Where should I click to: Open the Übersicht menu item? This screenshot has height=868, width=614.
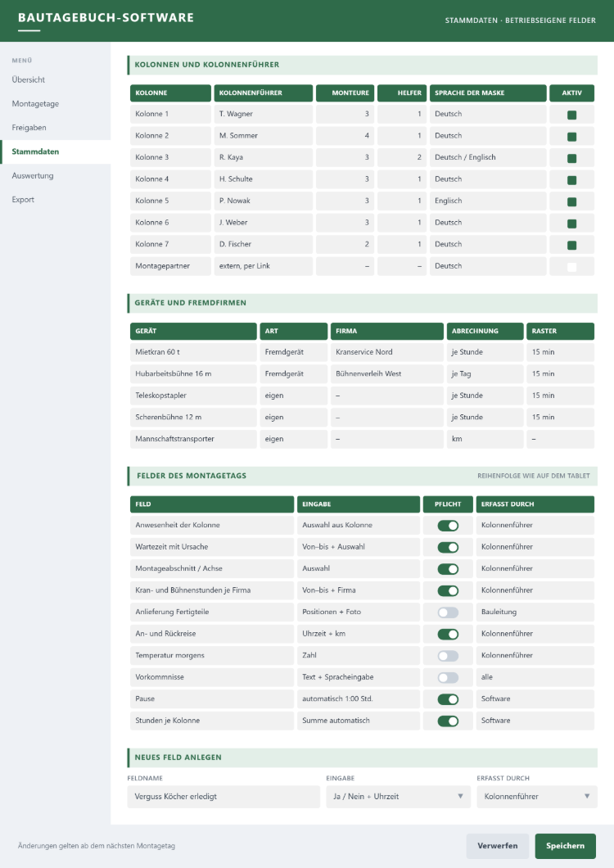56,79
